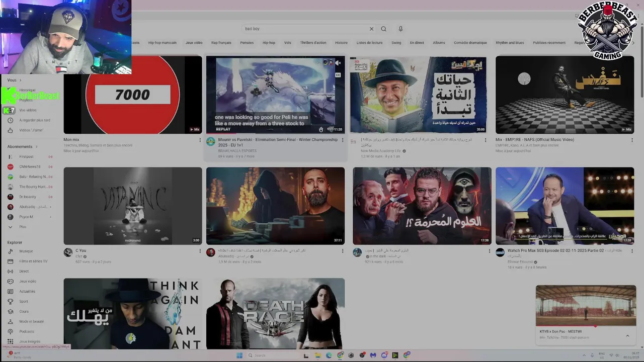Open Microsoft Edge from the taskbar
644x362 pixels.
329,355
